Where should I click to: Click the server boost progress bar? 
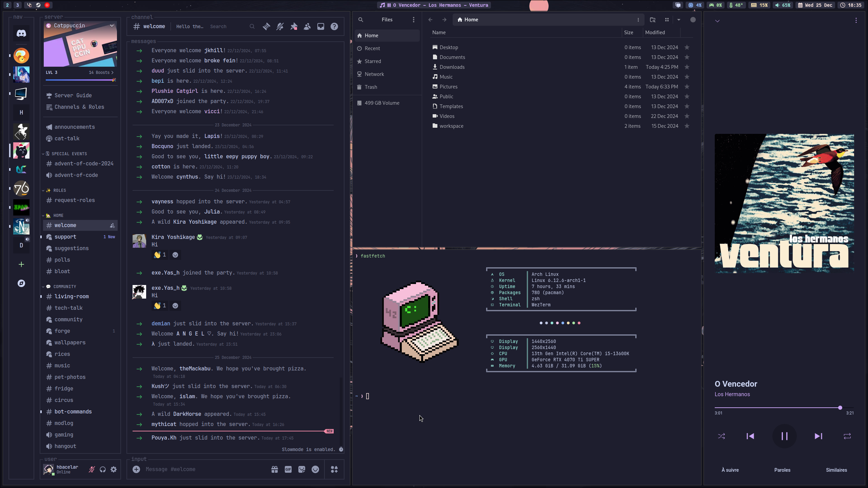point(81,80)
